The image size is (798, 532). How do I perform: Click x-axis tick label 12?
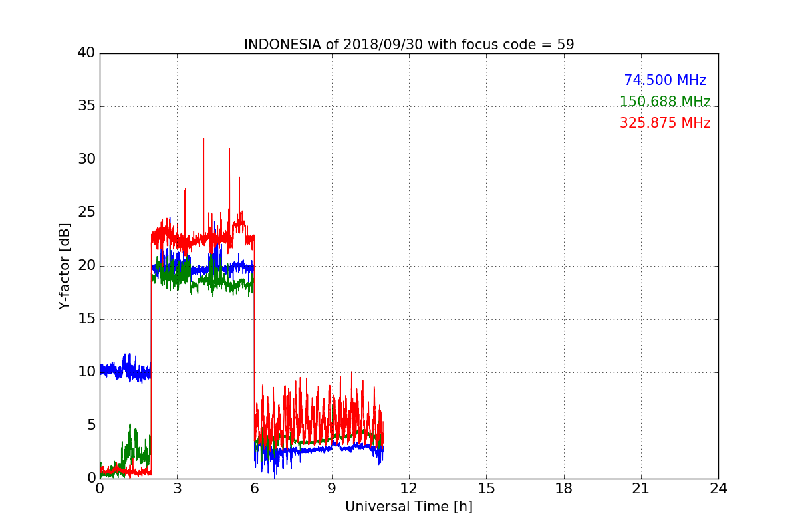(x=409, y=489)
